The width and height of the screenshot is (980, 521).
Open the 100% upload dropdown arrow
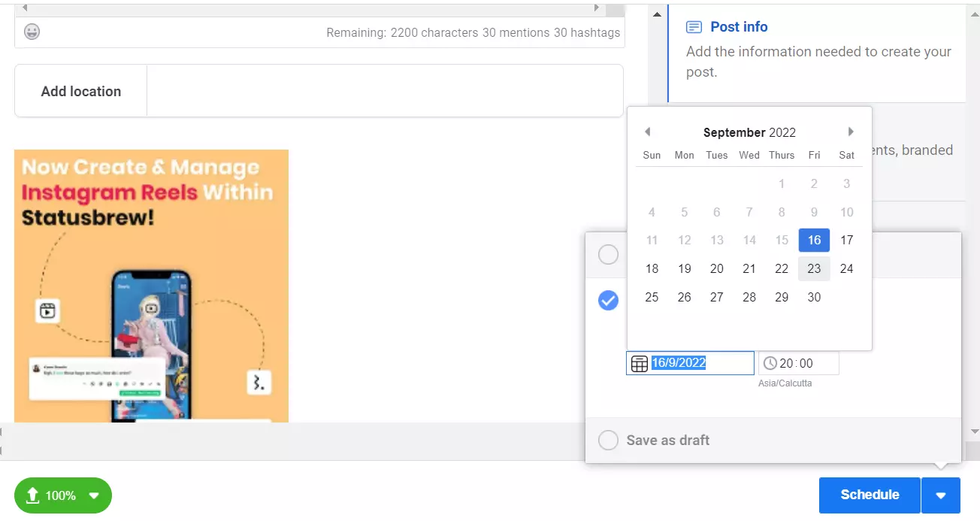pyautogui.click(x=94, y=495)
